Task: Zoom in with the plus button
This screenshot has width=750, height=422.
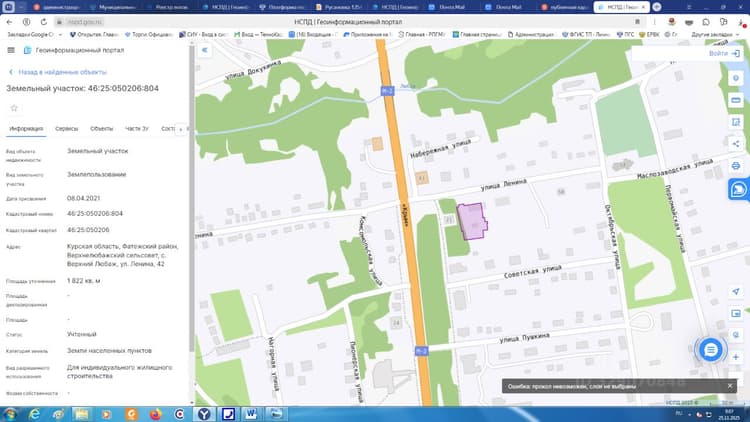Action: [x=736, y=357]
